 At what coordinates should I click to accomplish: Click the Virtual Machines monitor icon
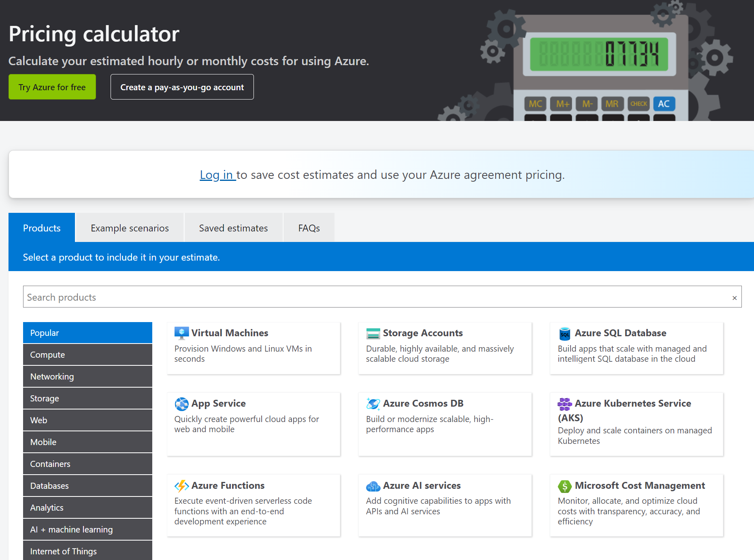[181, 333]
